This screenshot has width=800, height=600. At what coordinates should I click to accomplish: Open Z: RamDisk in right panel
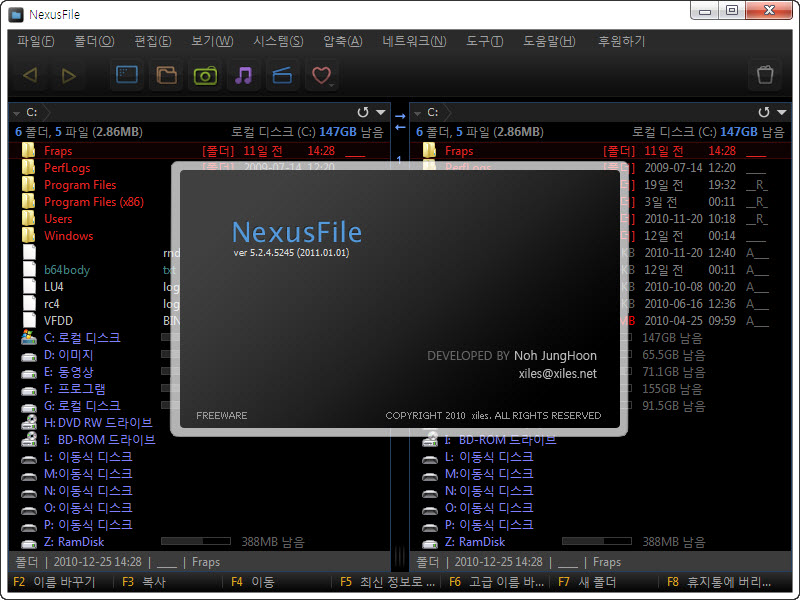[475, 542]
